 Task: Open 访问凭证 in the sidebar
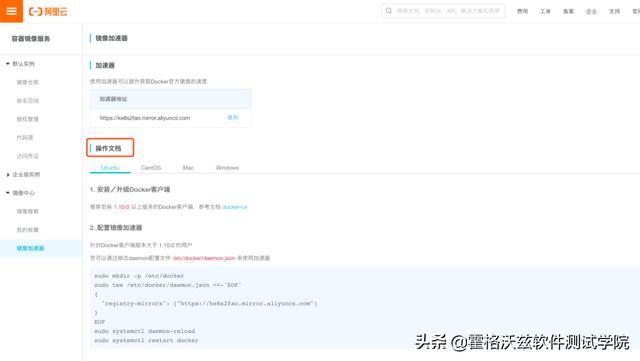[x=27, y=156]
